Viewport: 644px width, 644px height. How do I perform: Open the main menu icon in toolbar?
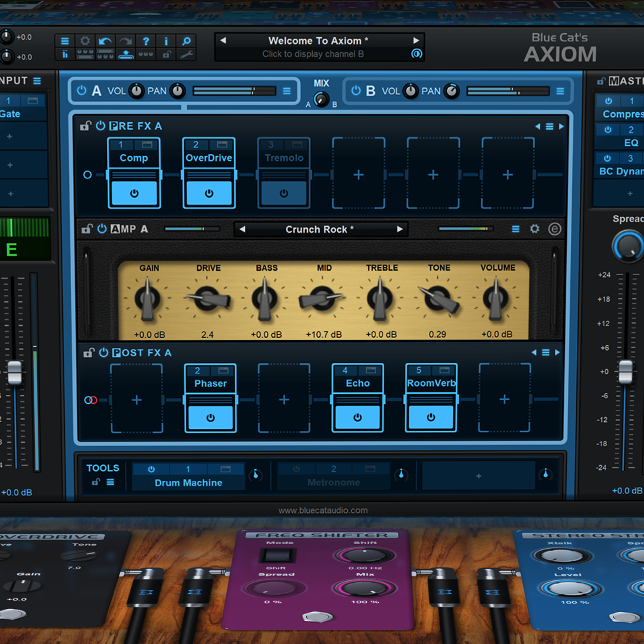pyautogui.click(x=65, y=41)
